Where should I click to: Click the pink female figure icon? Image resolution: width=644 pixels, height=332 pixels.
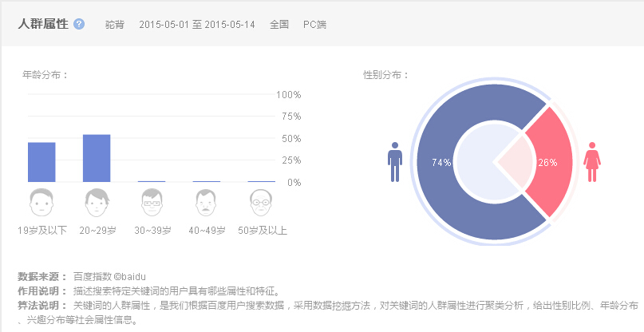pyautogui.click(x=592, y=162)
